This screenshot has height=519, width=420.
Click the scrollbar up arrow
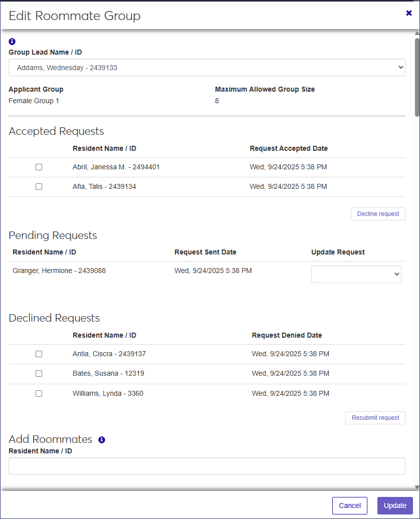417,34
